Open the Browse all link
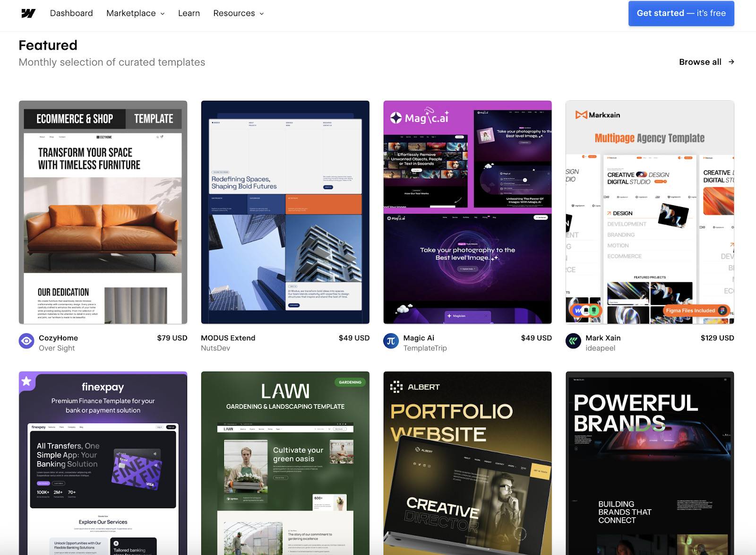Screen dimensions: 756x555 pos(700,62)
